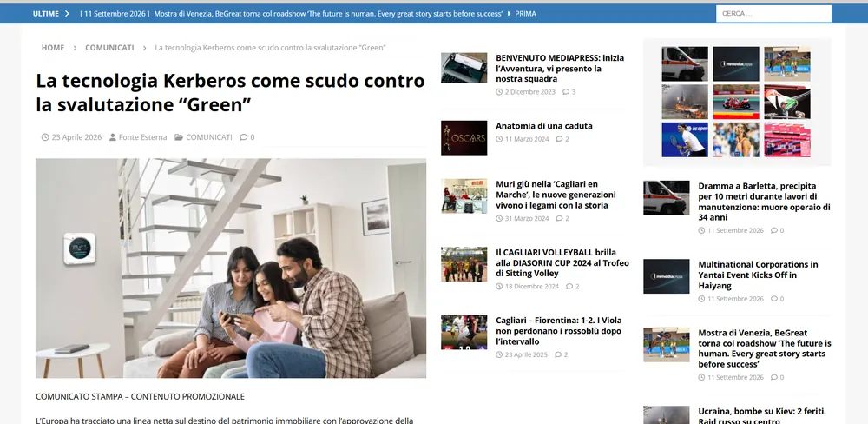Open the flag-waving image in gallery grid
The height and width of the screenshot is (424, 868).
click(787, 102)
